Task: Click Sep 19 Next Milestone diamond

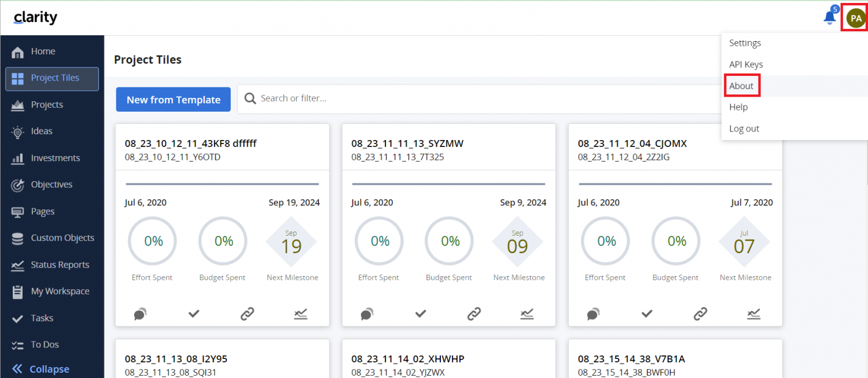Action: [x=292, y=243]
